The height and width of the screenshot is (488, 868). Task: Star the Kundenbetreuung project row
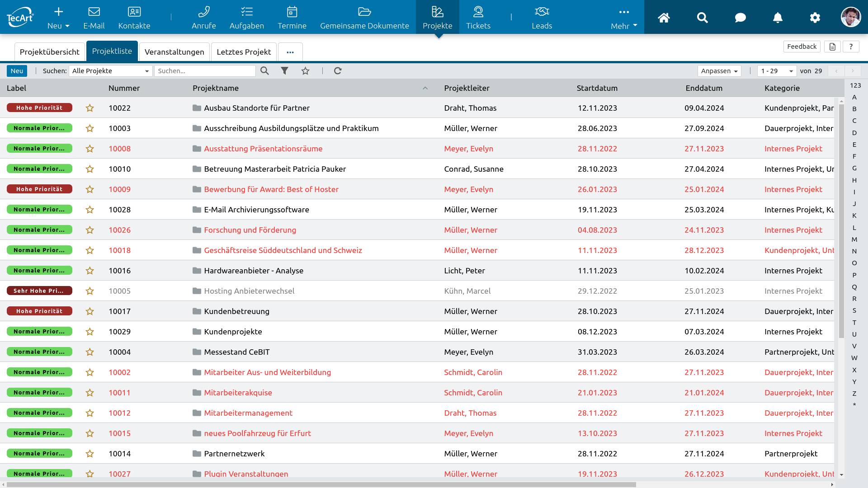90,311
